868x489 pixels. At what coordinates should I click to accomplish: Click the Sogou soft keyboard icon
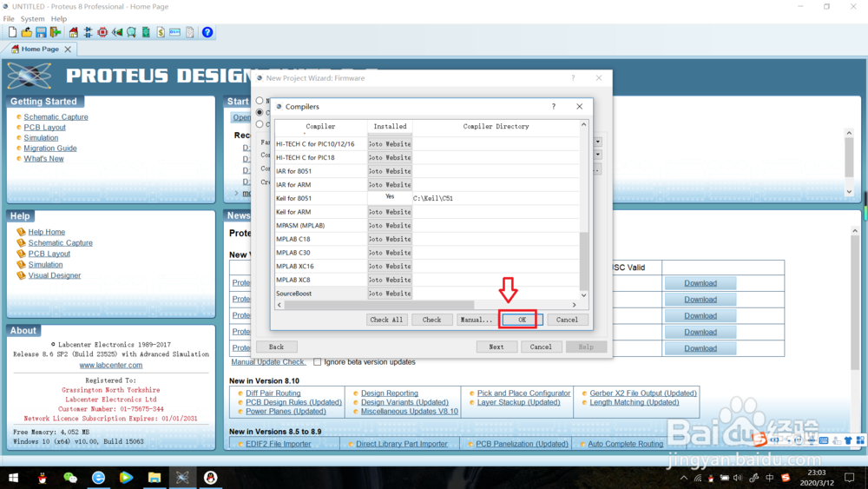tap(824, 440)
